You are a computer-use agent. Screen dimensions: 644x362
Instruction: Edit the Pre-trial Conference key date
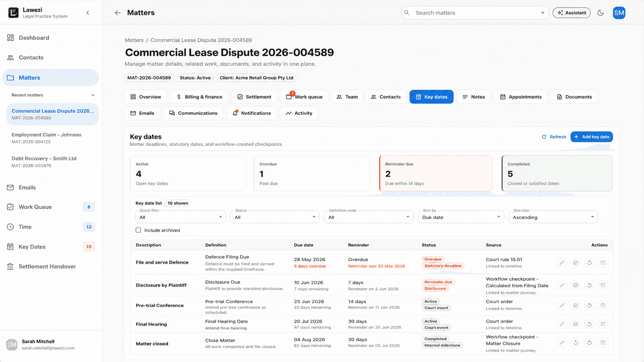coord(562,305)
